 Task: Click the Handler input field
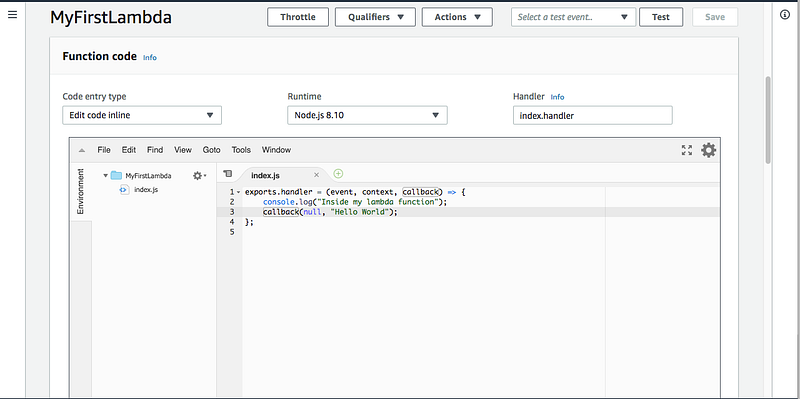pyautogui.click(x=592, y=115)
